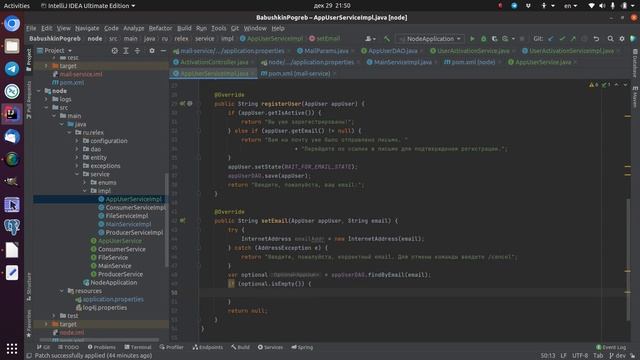Open the Analyze menu
Image resolution: width=640 pixels, height=360 pixels.
tap(133, 28)
